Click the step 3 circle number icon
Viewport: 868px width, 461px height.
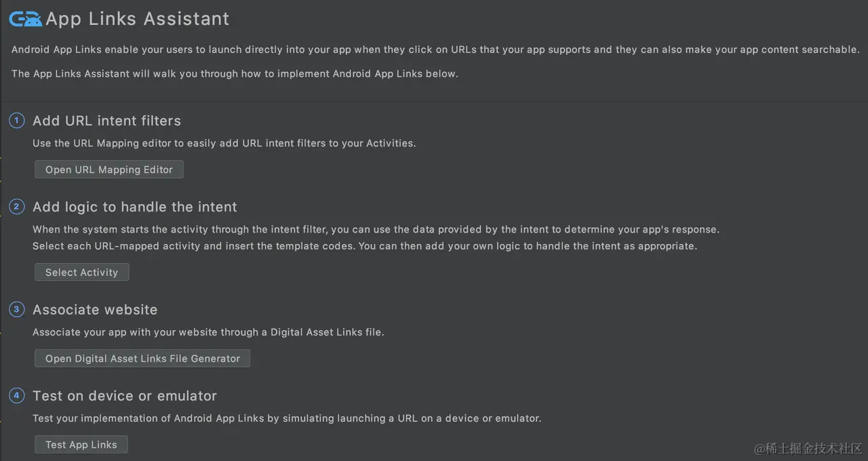[16, 310]
